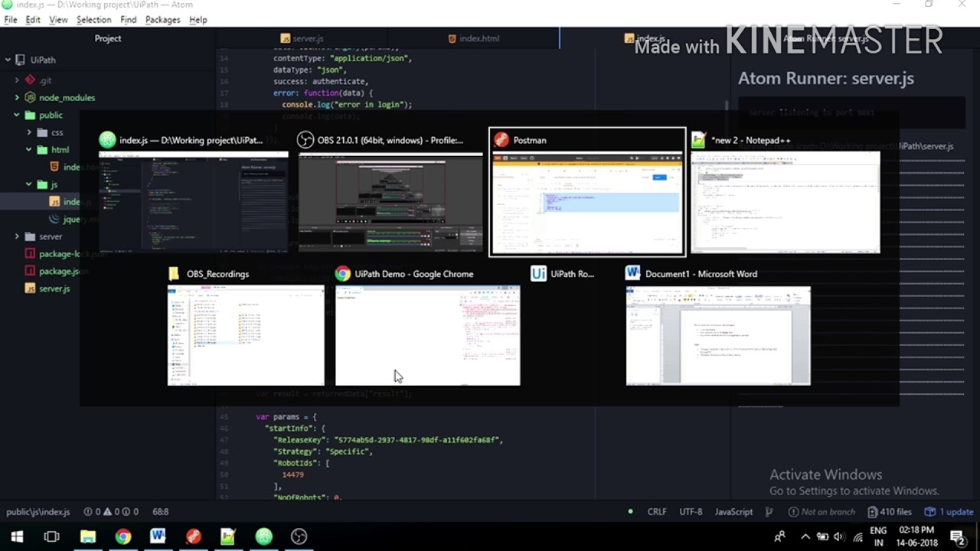Change the UTF-8 encoding setting
The height and width of the screenshot is (551, 980).
691,512
